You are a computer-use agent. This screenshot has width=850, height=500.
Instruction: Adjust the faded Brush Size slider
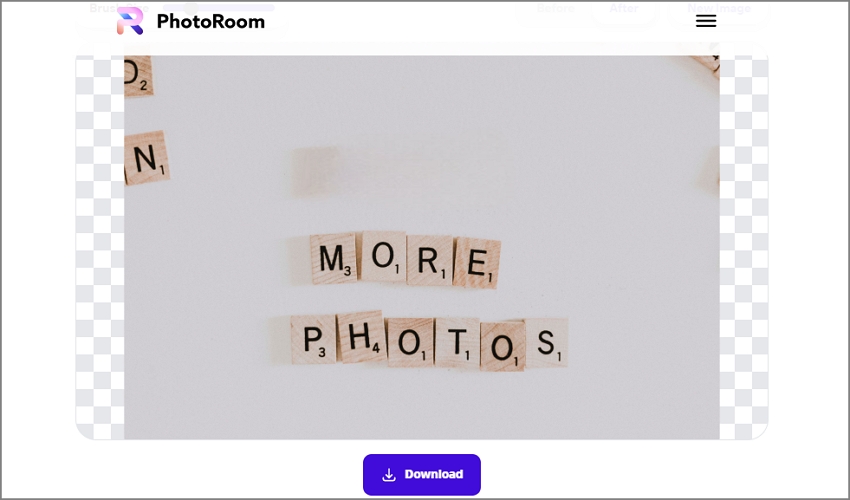tap(218, 8)
